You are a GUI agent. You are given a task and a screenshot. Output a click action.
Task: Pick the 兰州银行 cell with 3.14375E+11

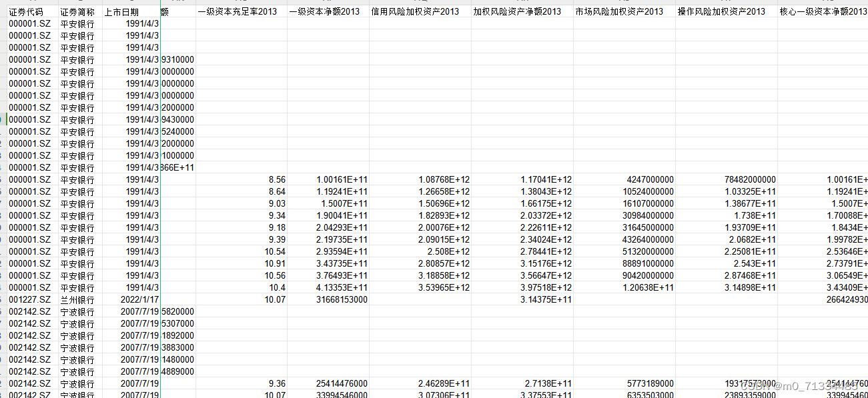click(x=522, y=299)
